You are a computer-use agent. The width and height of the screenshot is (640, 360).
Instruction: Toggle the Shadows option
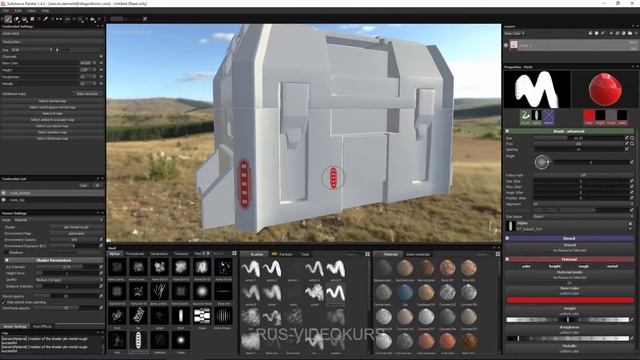(6, 253)
